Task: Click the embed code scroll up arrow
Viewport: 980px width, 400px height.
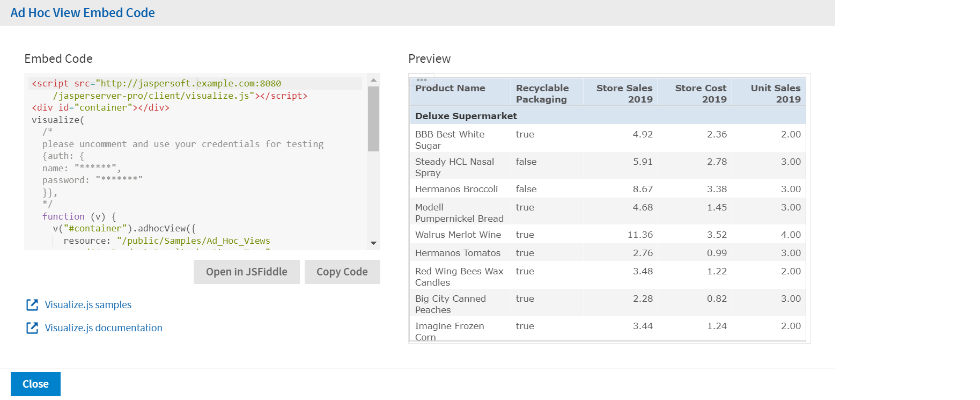Action: coord(373,80)
